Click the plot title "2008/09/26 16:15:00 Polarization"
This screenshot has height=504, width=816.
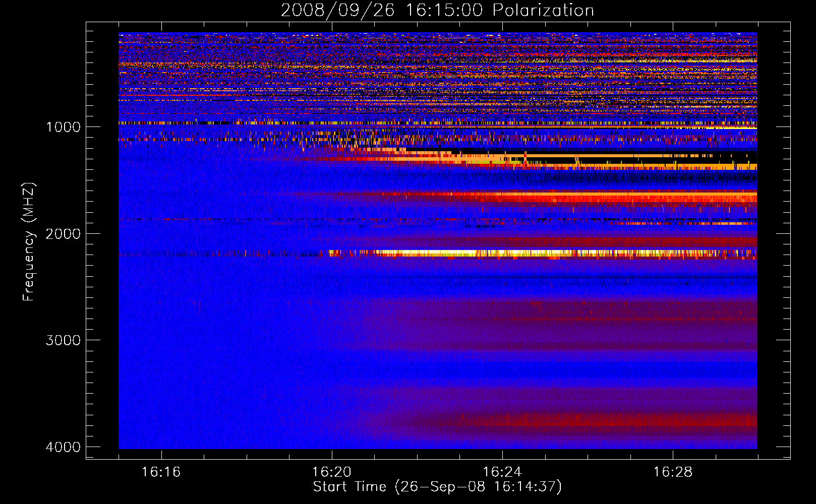pos(437,10)
